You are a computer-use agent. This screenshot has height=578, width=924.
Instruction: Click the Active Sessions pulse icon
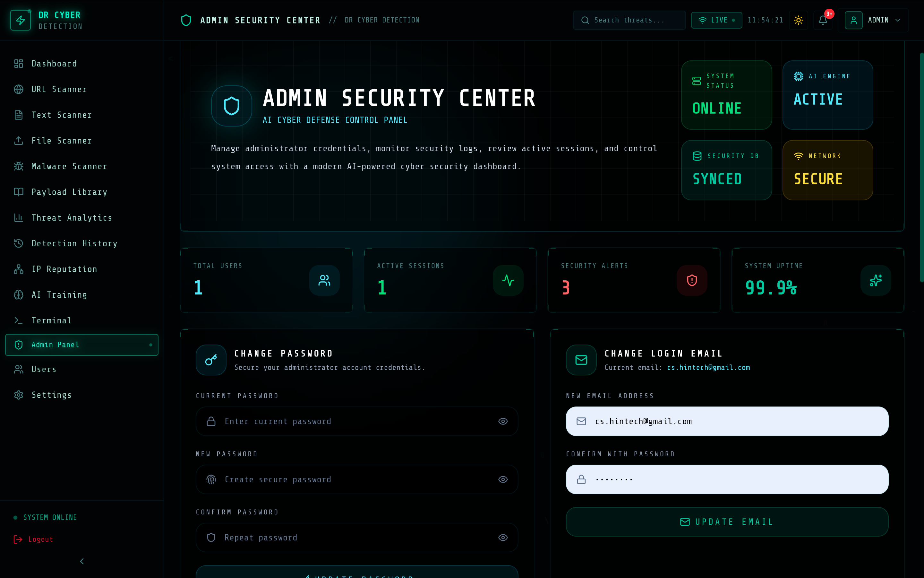click(x=508, y=280)
